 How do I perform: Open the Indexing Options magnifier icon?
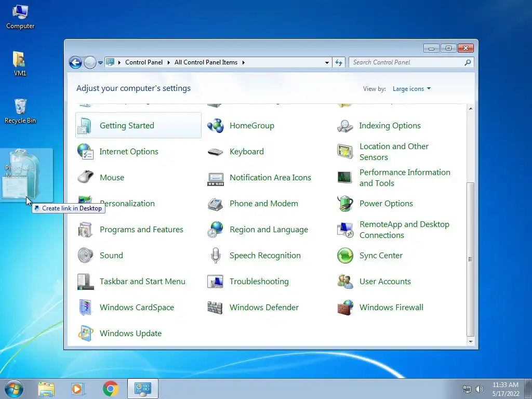coord(345,126)
